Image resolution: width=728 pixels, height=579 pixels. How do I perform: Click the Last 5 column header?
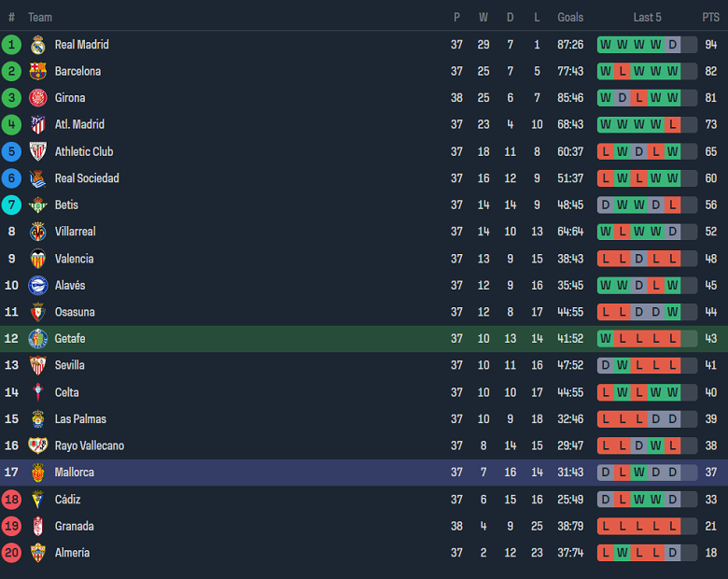pos(647,17)
